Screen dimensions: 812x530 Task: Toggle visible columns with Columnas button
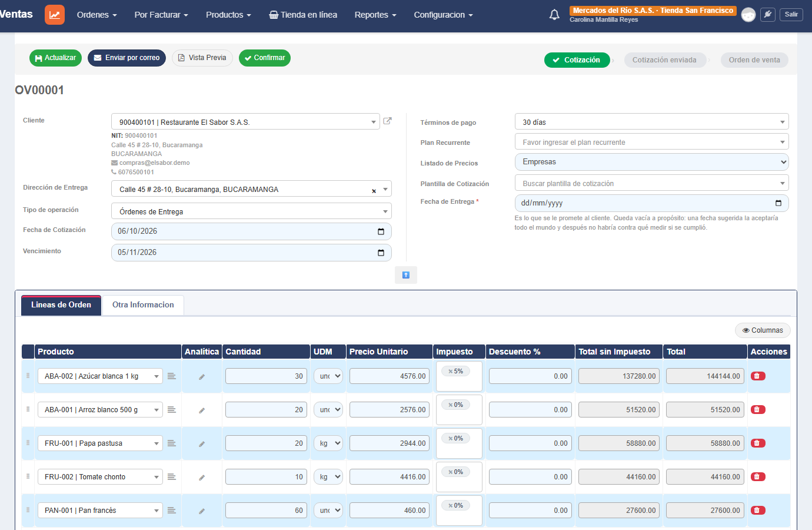click(x=763, y=330)
